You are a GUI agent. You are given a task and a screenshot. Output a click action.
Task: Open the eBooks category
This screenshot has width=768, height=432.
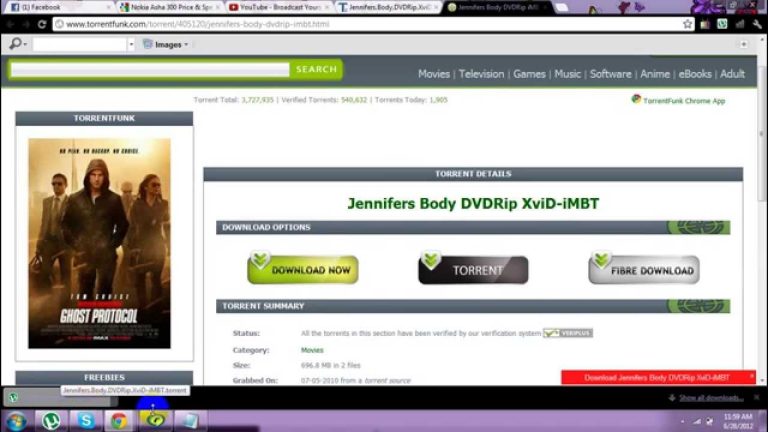click(695, 74)
